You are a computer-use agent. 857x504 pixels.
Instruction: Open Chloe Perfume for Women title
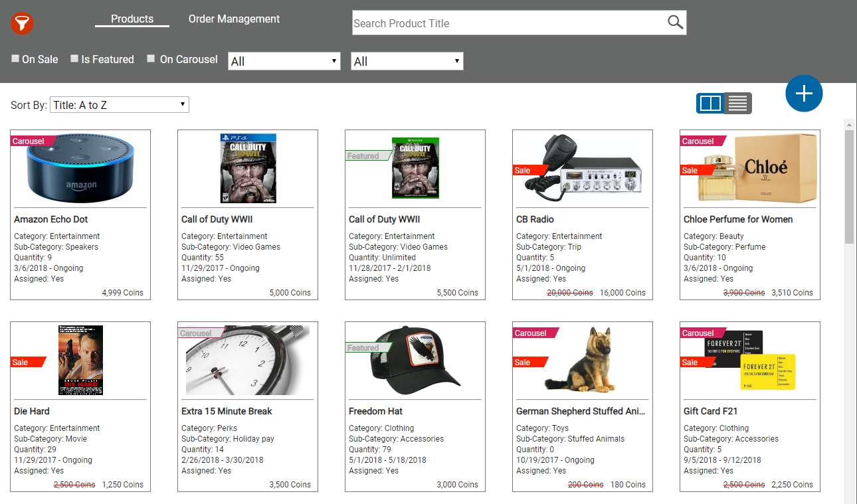pyautogui.click(x=738, y=219)
